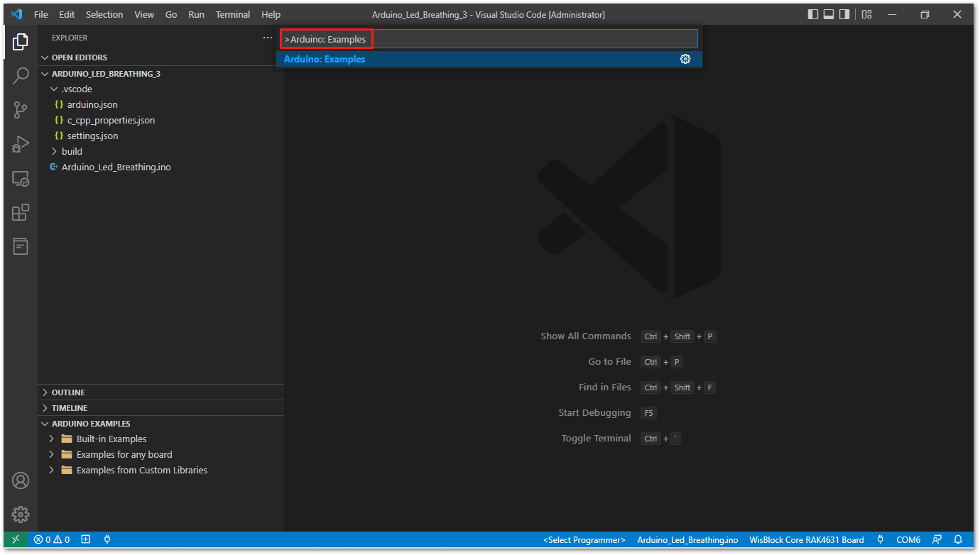Click COM6 serial port in status bar
The height and width of the screenshot is (555, 980).
(908, 539)
